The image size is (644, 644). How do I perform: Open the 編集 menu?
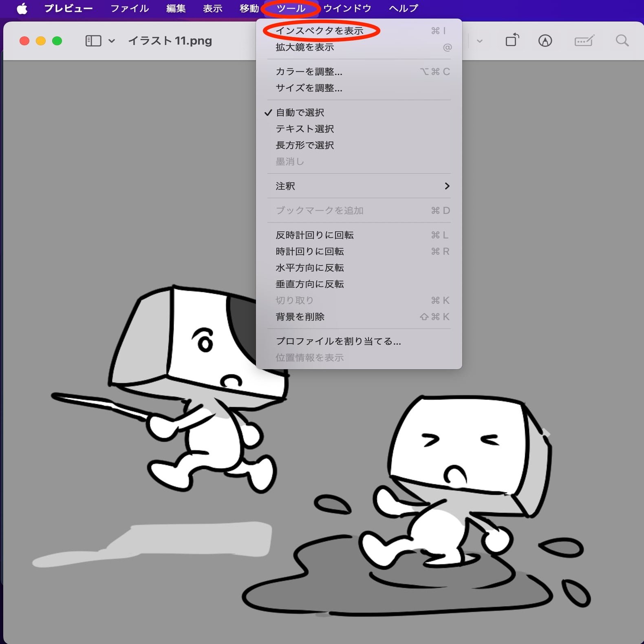pyautogui.click(x=176, y=8)
